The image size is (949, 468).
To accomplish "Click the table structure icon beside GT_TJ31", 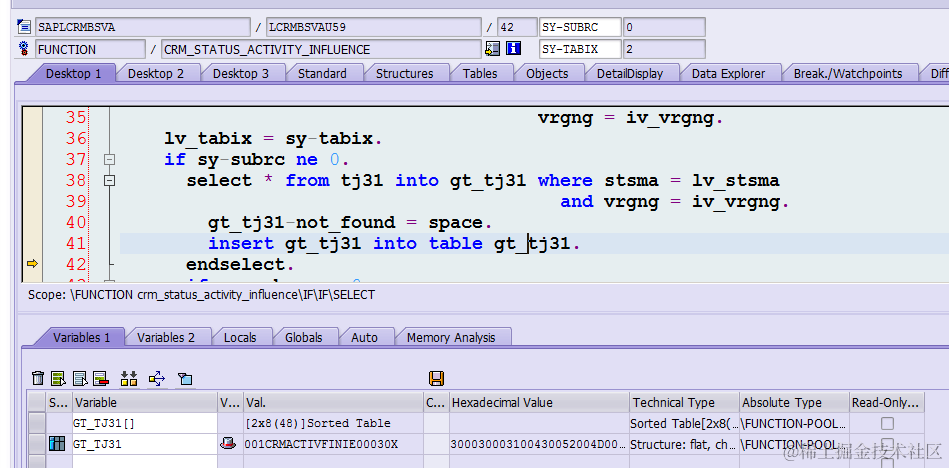I will (57, 444).
